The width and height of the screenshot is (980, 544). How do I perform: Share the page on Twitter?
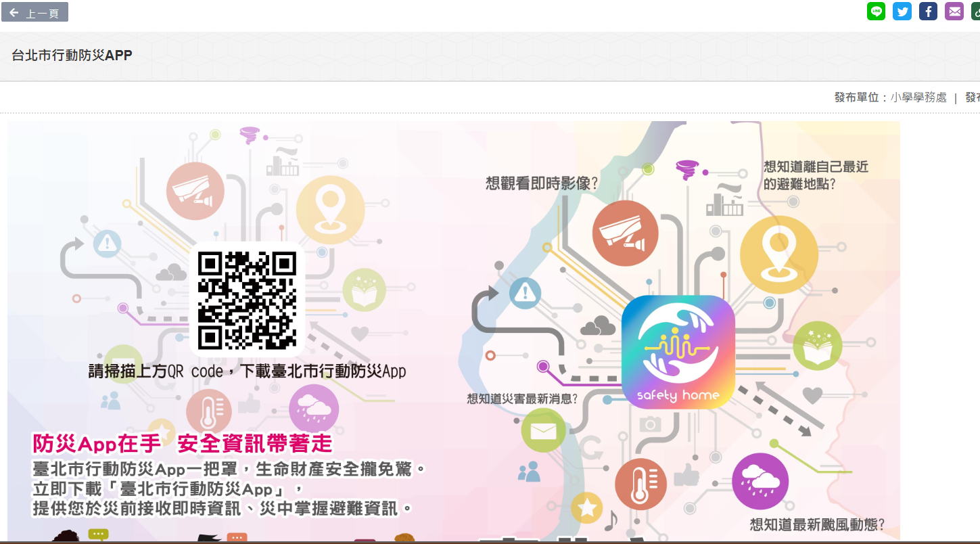(902, 12)
